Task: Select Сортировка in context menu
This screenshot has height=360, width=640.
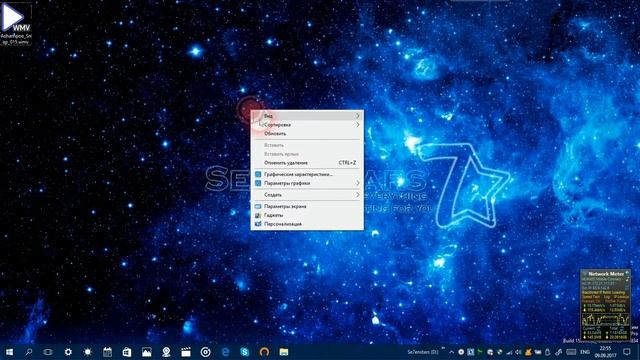Action: (x=307, y=125)
